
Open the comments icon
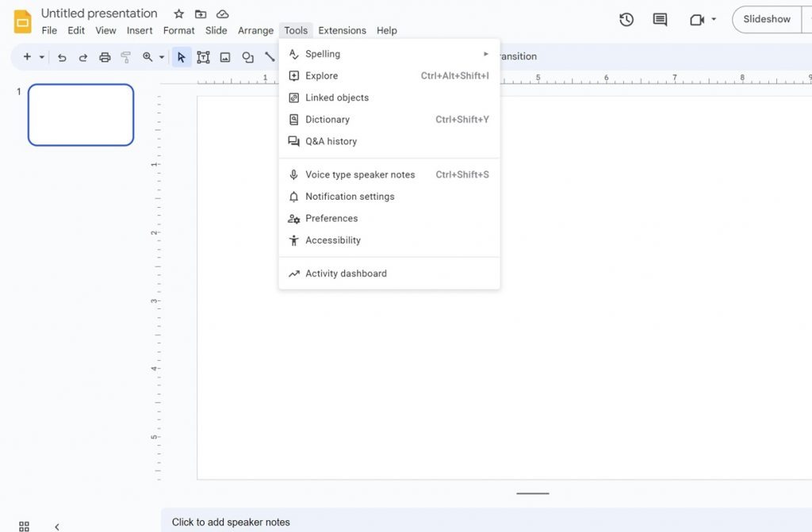click(x=659, y=19)
